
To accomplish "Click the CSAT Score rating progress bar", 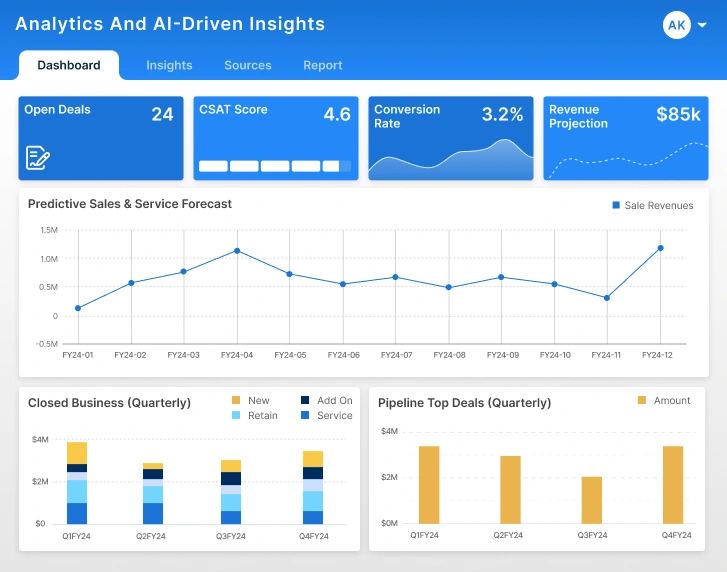I will pyautogui.click(x=275, y=166).
